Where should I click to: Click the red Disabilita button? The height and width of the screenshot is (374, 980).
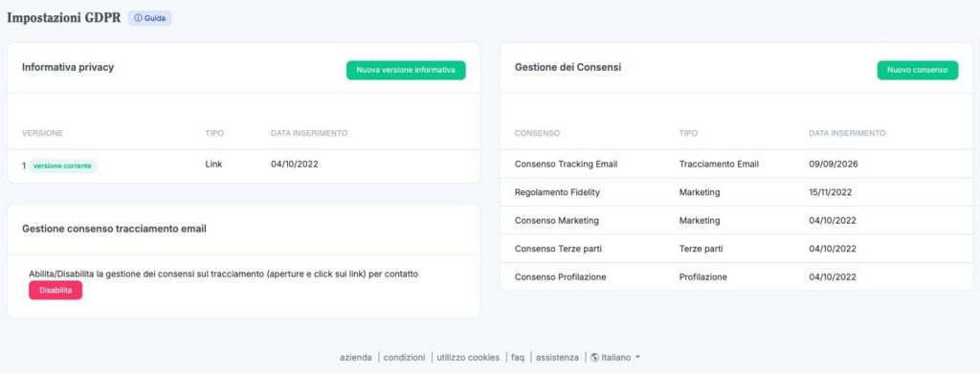(x=56, y=291)
